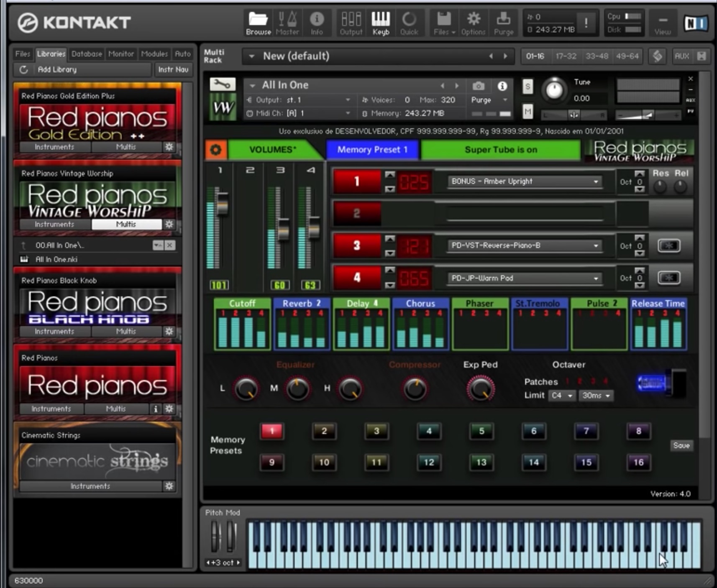Open the Options gear icon
This screenshot has height=588, width=717.
click(473, 23)
